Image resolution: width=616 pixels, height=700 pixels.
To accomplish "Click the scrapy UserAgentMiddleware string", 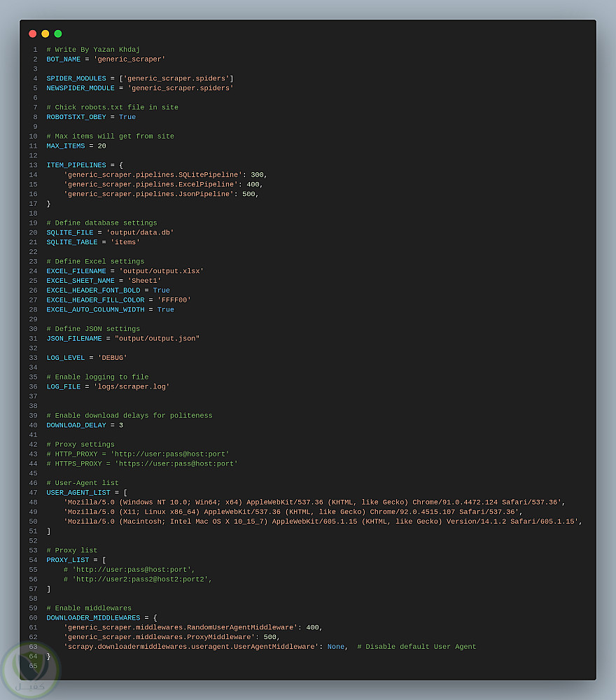I will [x=191, y=647].
